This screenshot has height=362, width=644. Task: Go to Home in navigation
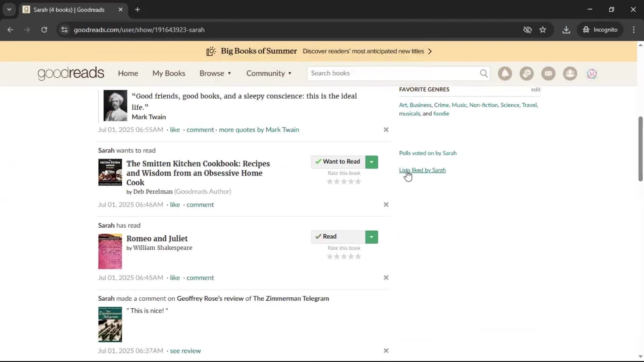pyautogui.click(x=128, y=73)
